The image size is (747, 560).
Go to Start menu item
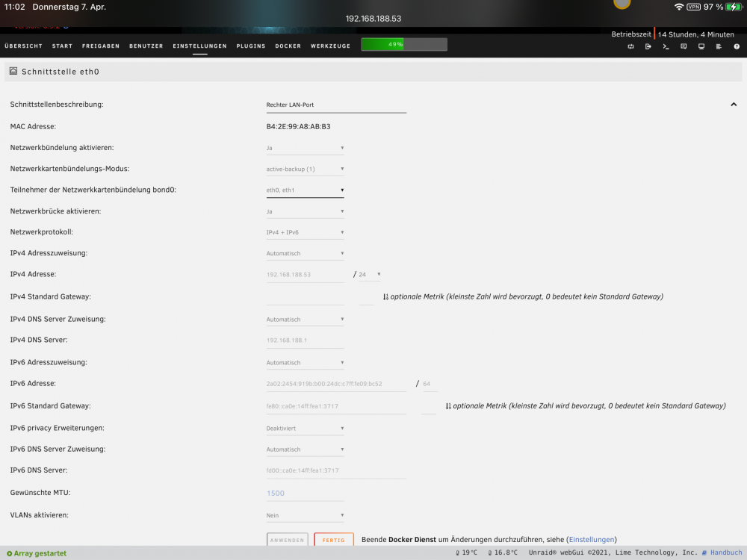click(x=63, y=46)
